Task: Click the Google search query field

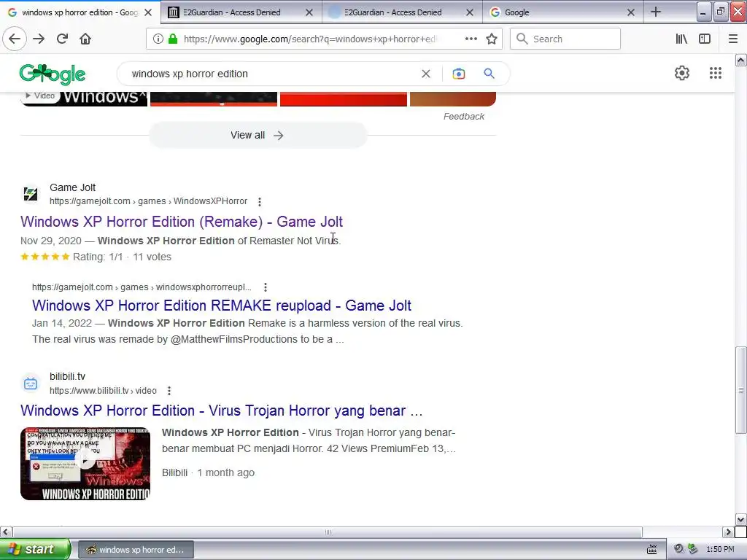Action: point(271,74)
